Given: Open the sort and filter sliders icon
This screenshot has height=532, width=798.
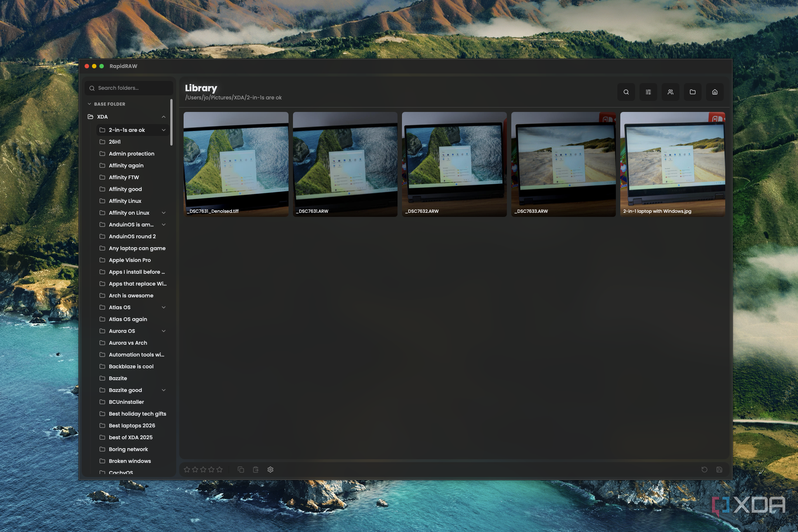Looking at the screenshot, I should coord(648,92).
